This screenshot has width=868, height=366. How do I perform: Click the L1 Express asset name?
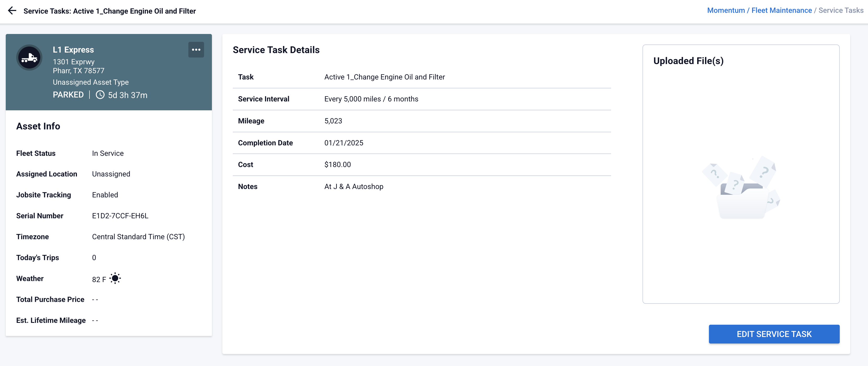click(73, 50)
